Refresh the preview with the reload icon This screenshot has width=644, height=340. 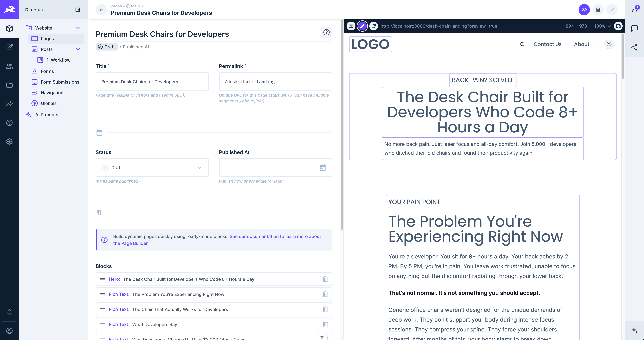point(373,26)
